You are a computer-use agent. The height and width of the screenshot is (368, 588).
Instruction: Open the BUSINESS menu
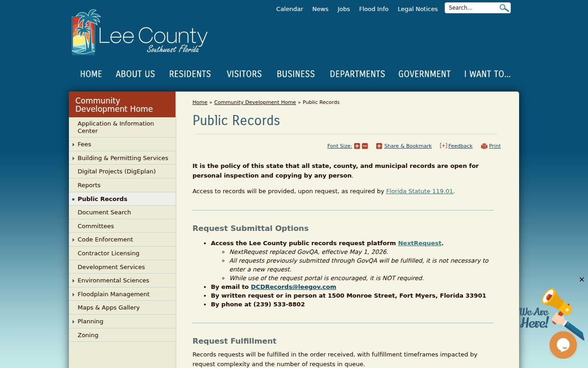tap(296, 74)
